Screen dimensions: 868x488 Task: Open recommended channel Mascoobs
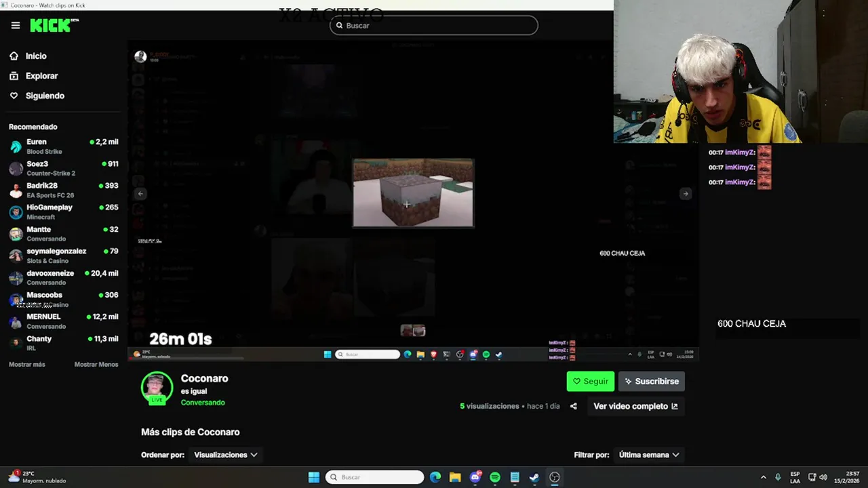64,299
